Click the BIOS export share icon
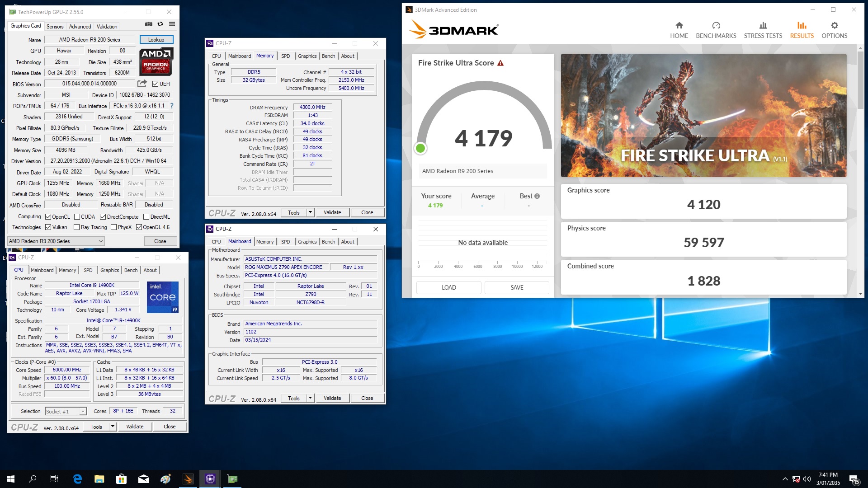 [142, 84]
